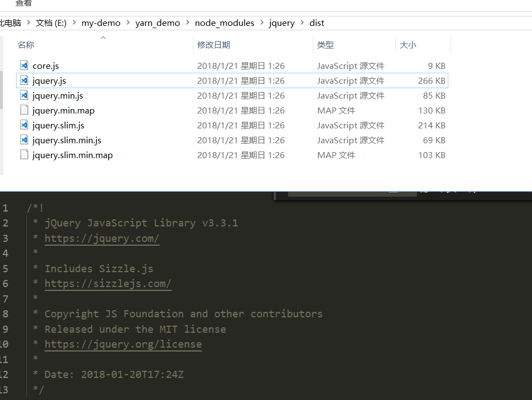Click the jquery.slim.min.js file icon
The image size is (532, 400).
24,140
